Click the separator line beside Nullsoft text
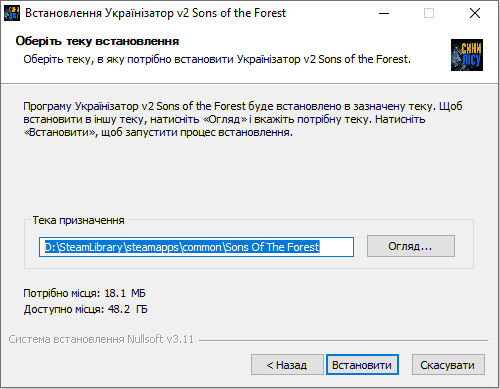This screenshot has width=500, height=389. pyautogui.click(x=343, y=340)
